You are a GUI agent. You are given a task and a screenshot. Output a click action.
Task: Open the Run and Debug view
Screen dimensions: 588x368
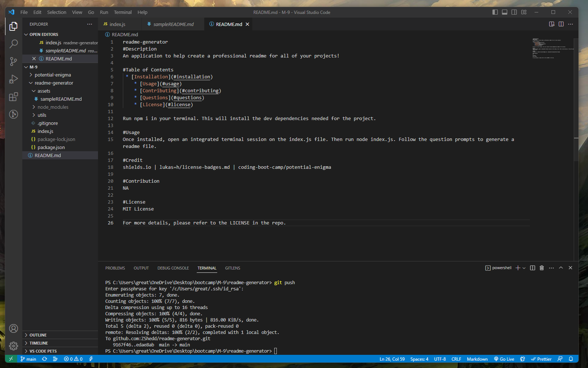click(x=14, y=79)
